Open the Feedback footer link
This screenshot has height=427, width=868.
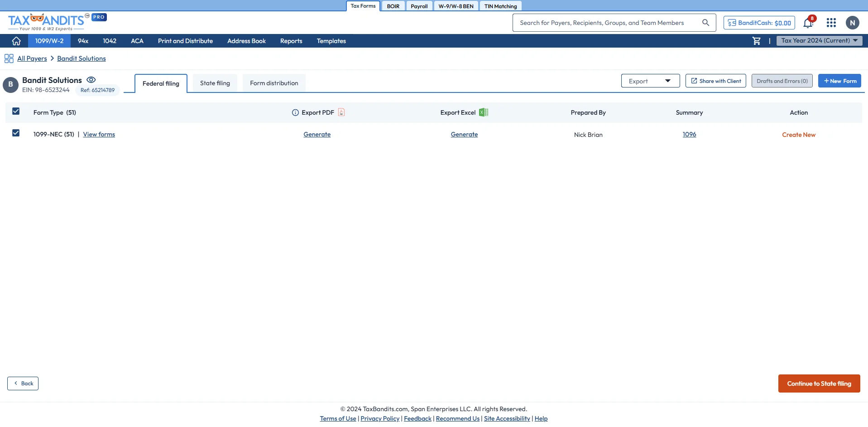[x=417, y=418]
